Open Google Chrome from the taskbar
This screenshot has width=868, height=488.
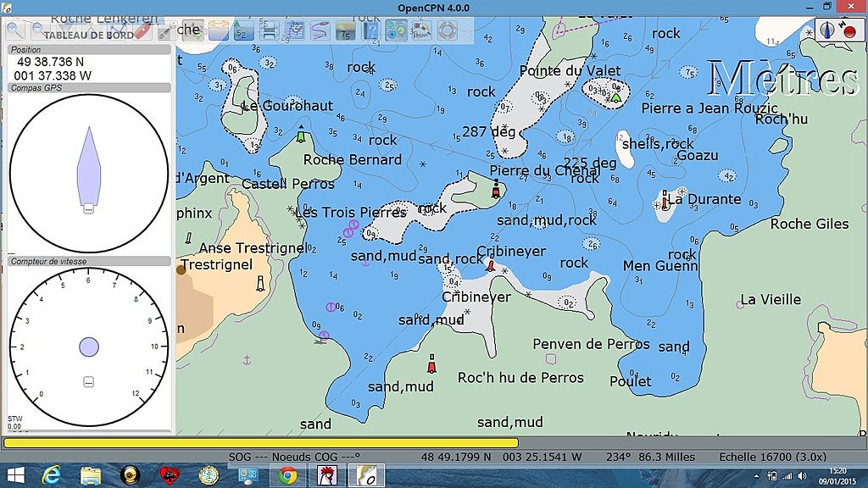pos(287,475)
